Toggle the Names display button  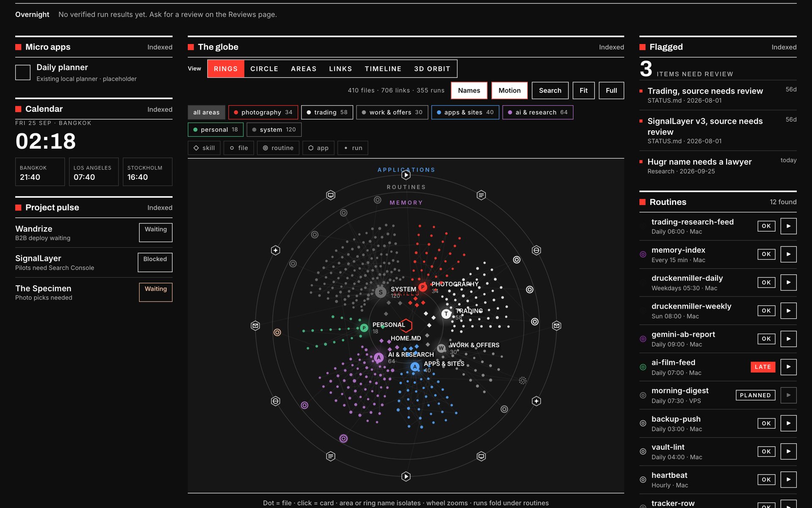(469, 91)
